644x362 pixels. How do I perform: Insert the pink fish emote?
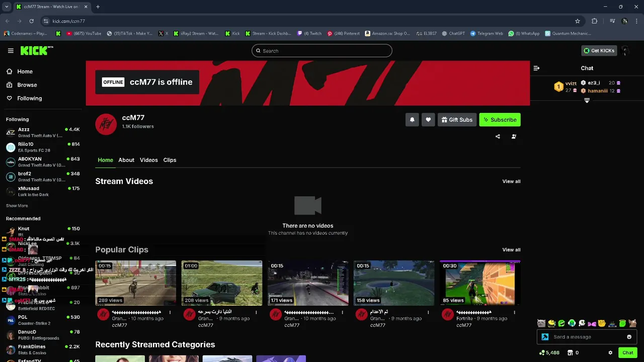(592, 323)
